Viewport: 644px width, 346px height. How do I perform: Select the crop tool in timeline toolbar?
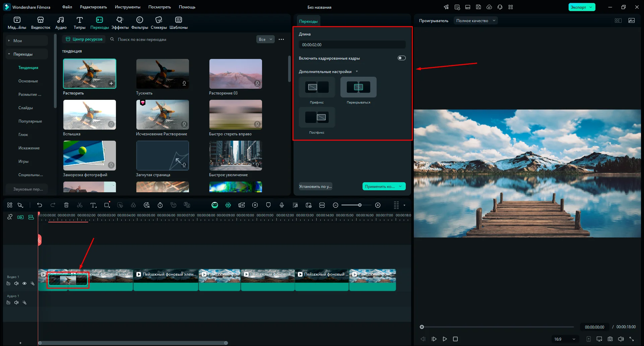point(107,205)
